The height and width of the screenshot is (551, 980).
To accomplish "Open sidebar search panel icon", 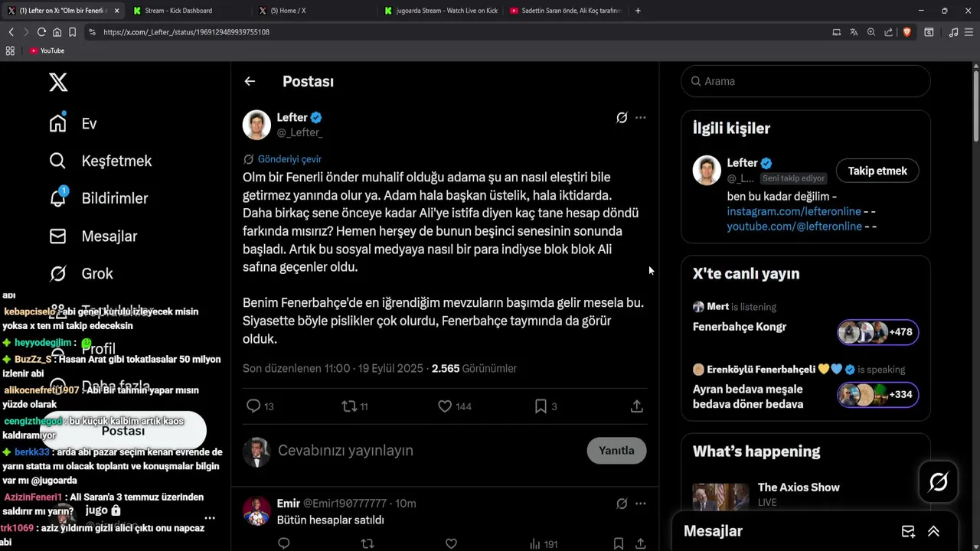I will coord(929,32).
